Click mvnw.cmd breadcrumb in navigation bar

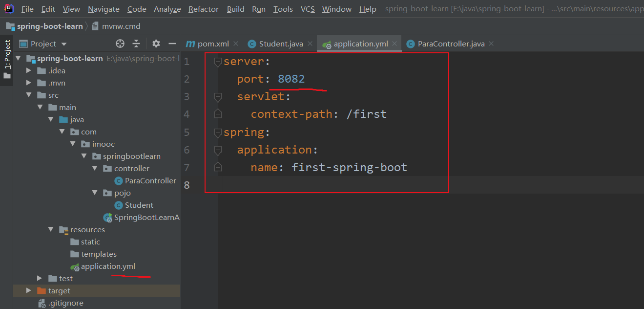117,26
